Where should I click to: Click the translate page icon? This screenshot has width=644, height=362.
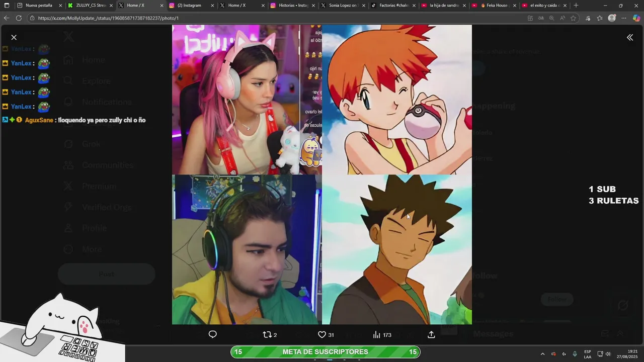click(541, 18)
